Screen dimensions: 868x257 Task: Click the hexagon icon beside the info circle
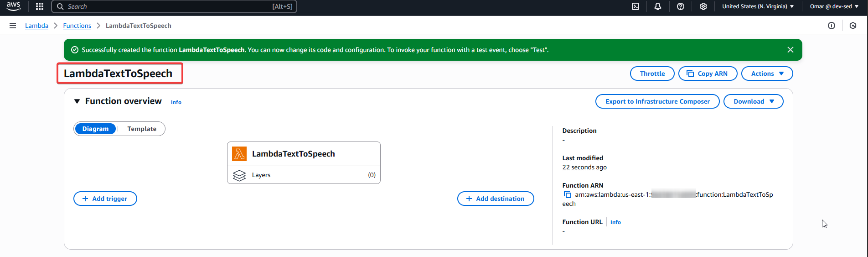pyautogui.click(x=853, y=26)
